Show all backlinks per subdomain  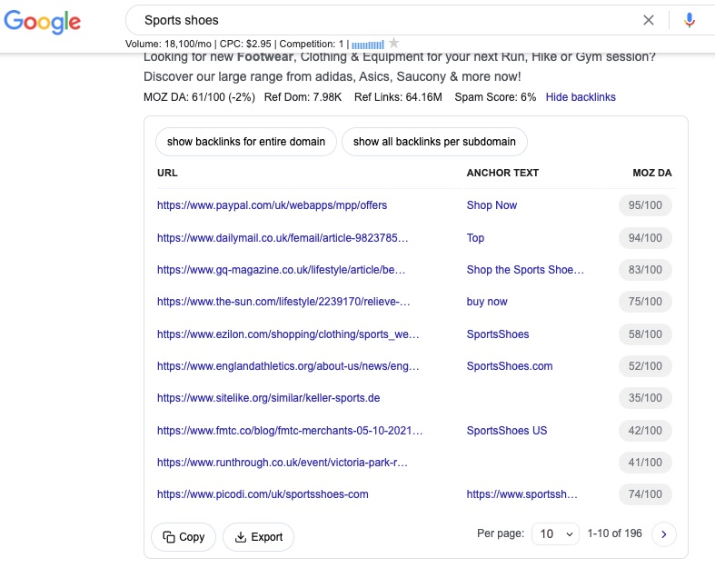point(434,142)
